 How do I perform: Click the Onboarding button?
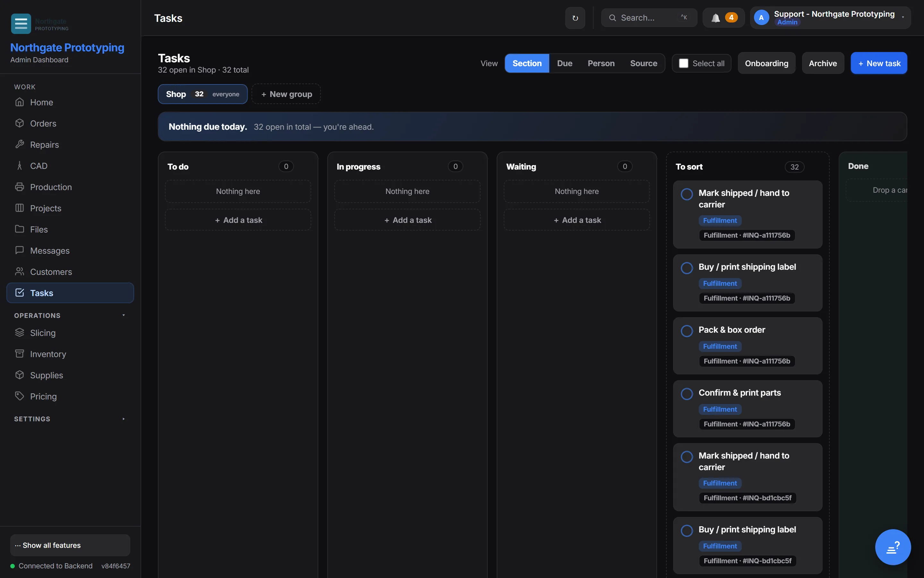click(x=766, y=64)
